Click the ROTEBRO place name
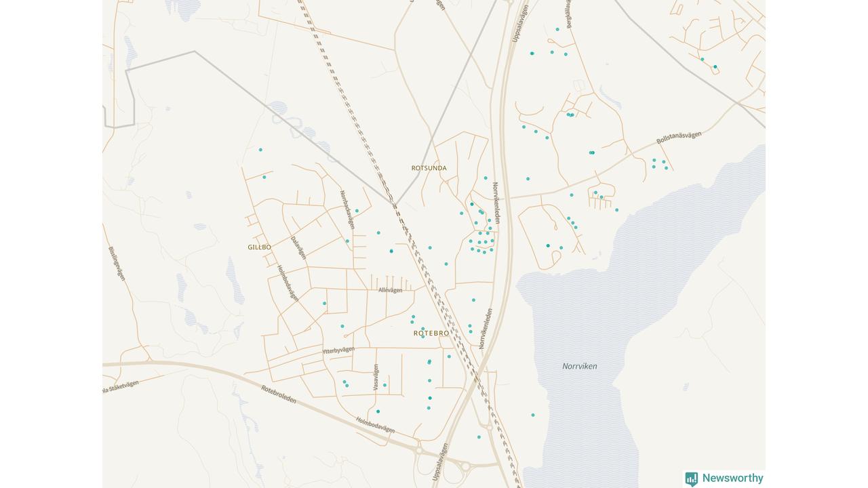The image size is (868, 488). pyautogui.click(x=431, y=333)
